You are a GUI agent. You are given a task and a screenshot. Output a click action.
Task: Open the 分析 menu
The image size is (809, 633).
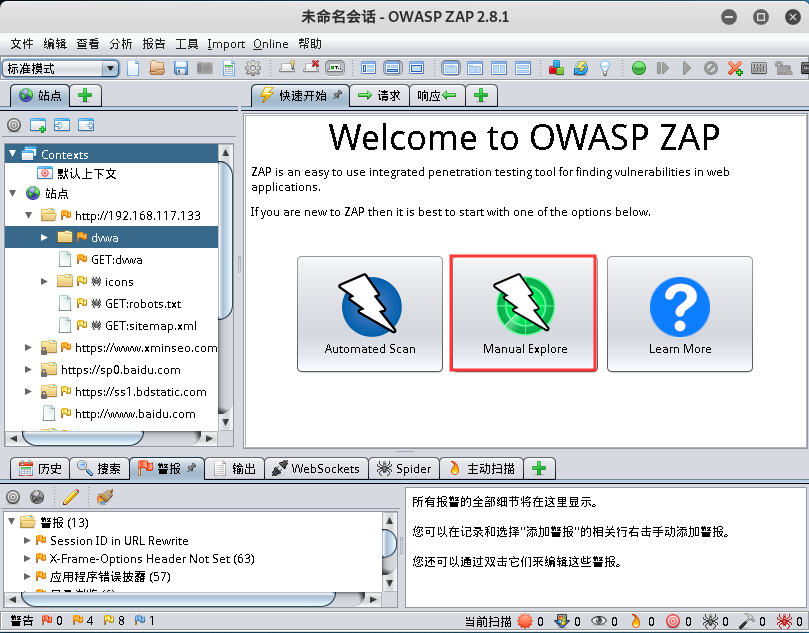coord(121,44)
